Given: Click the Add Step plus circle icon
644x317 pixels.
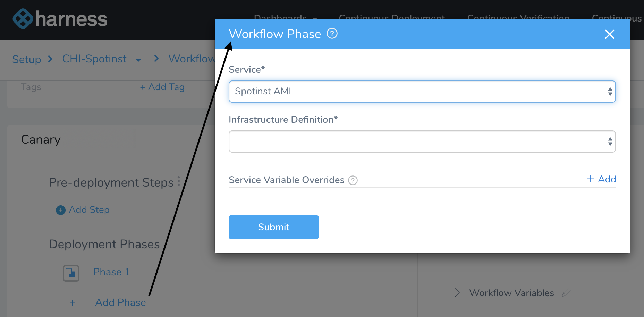Looking at the screenshot, I should click(61, 210).
